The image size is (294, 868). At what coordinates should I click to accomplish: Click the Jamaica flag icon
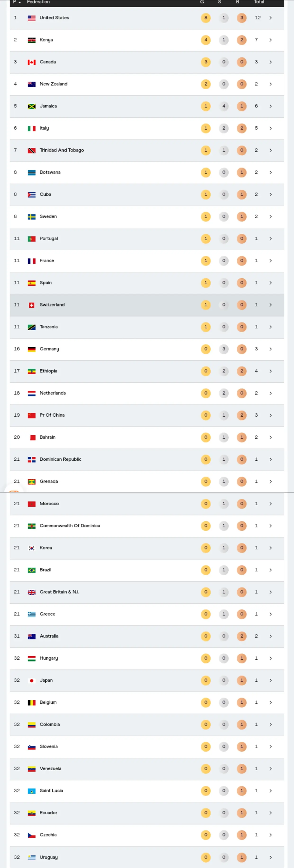[32, 106]
